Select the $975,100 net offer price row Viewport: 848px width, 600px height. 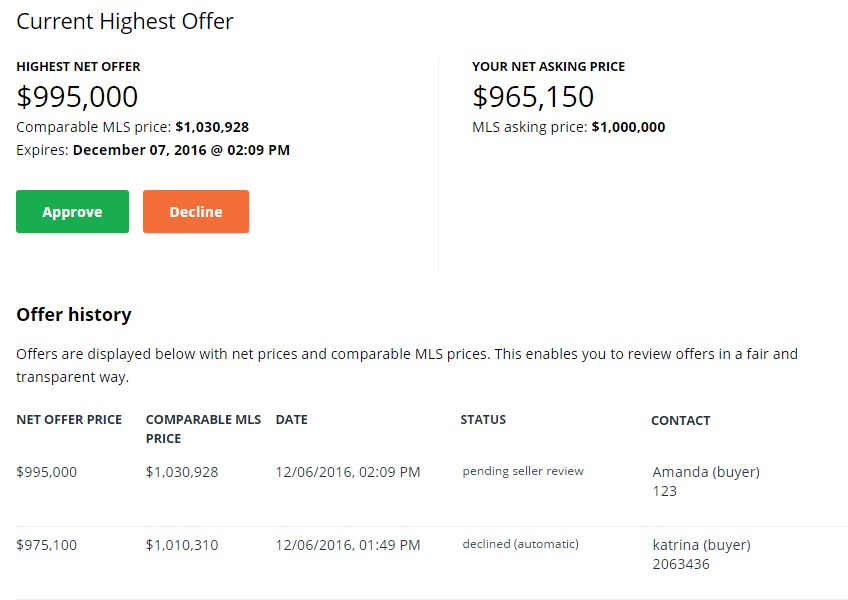(46, 545)
